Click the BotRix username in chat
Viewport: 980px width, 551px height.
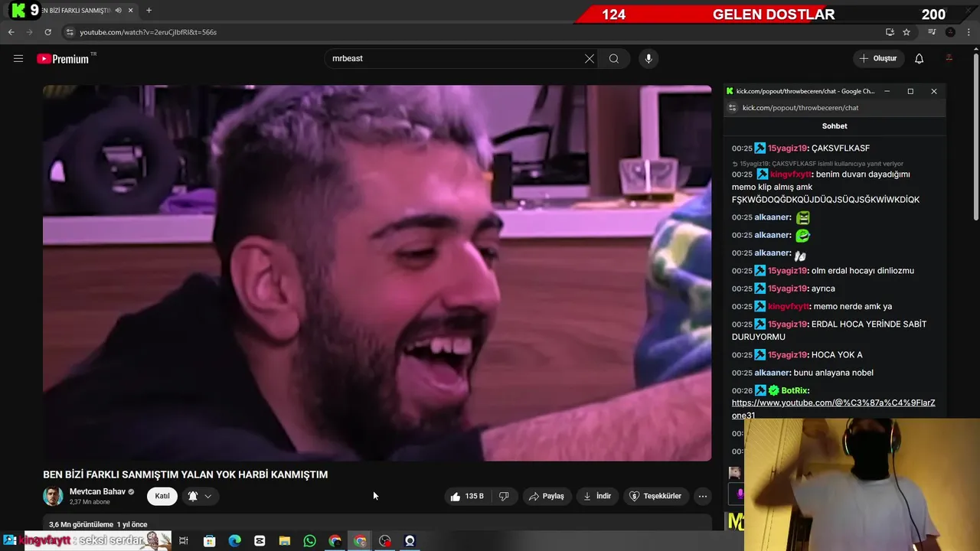[x=795, y=390]
